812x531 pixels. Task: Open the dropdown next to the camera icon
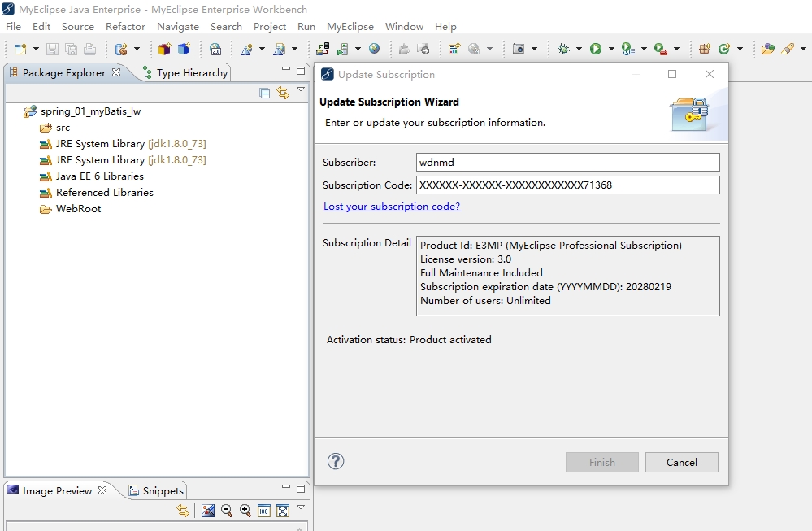pyautogui.click(x=535, y=50)
